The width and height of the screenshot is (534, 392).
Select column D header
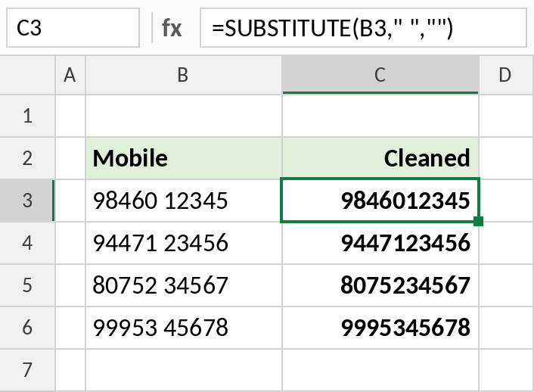(507, 75)
